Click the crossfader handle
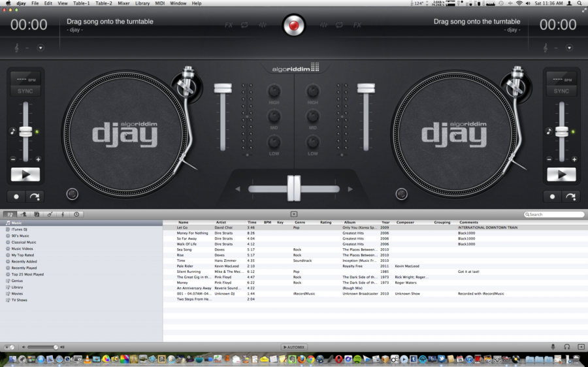This screenshot has width=588, height=367. (x=294, y=189)
